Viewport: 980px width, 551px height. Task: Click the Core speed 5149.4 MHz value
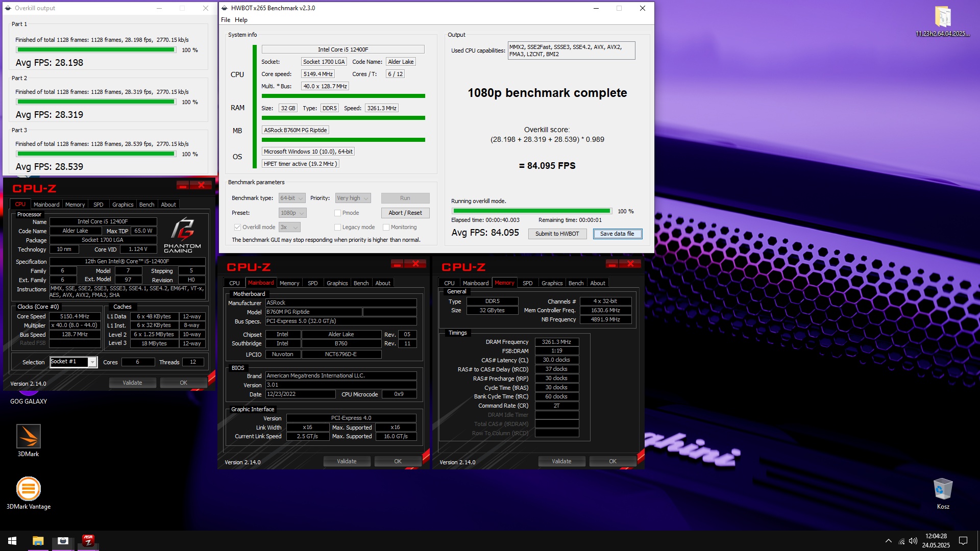coord(318,74)
